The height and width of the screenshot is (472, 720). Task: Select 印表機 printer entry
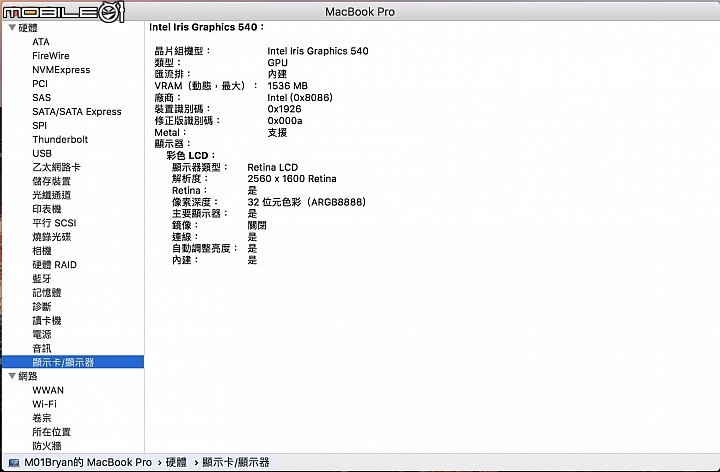pos(46,209)
